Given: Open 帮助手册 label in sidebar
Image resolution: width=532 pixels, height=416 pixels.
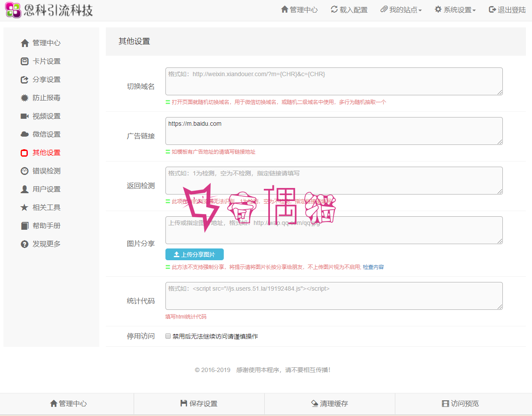Looking at the screenshot, I should (x=47, y=226).
